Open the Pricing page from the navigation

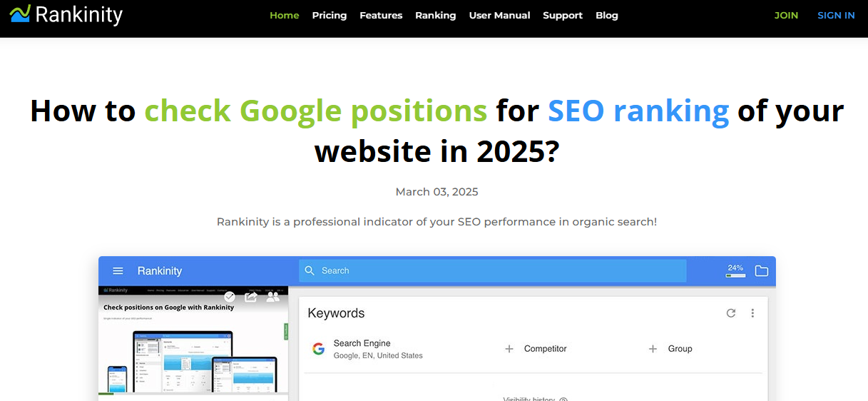click(330, 15)
